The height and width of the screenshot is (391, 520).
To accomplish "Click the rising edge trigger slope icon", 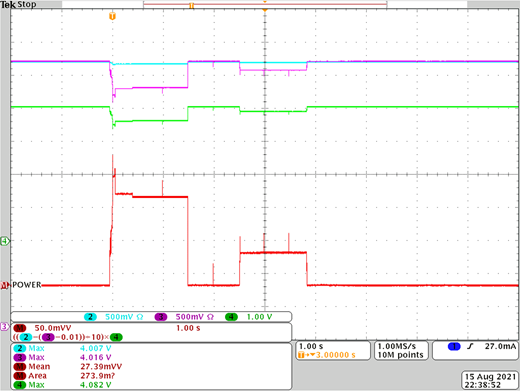I will [x=470, y=346].
